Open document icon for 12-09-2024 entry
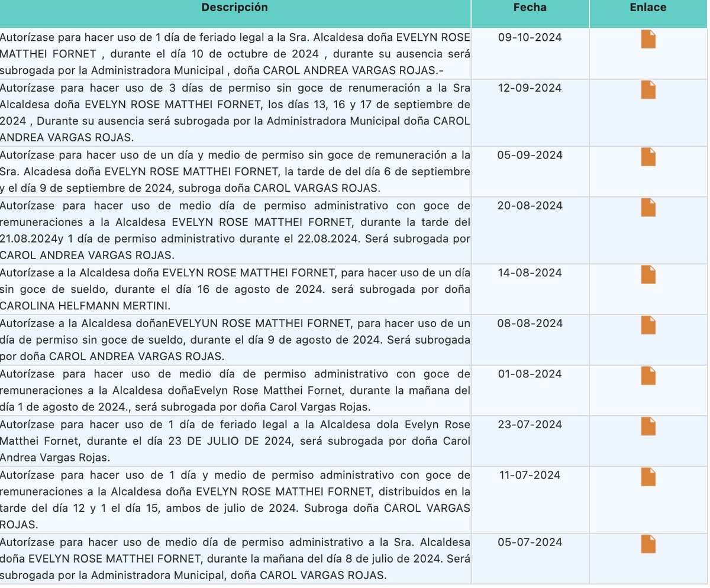This screenshot has width=710, height=588. (x=648, y=90)
